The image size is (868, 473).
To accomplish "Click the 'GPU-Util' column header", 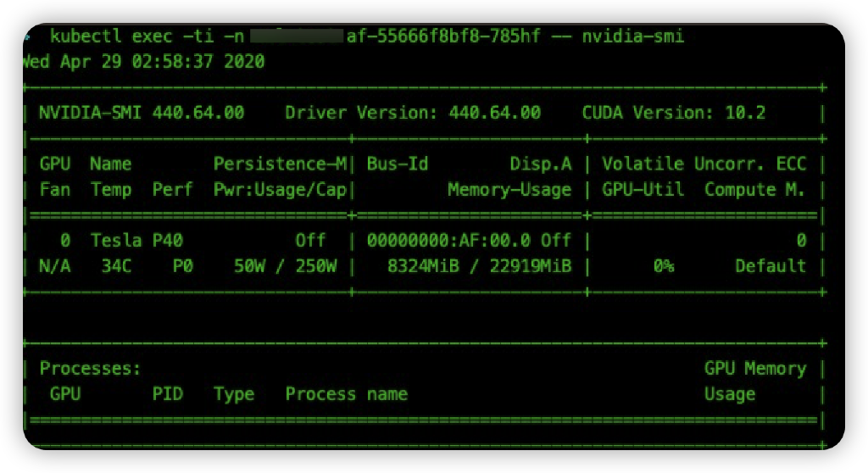I will coord(643,190).
